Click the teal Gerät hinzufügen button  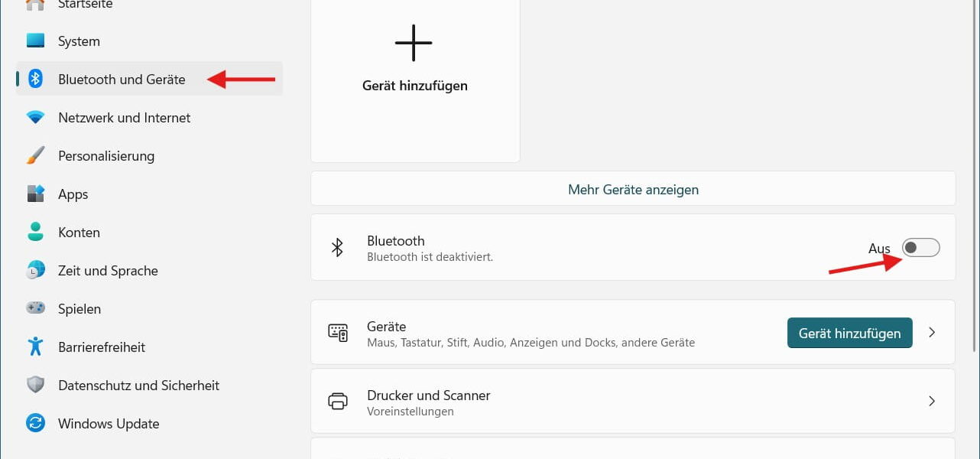point(850,333)
